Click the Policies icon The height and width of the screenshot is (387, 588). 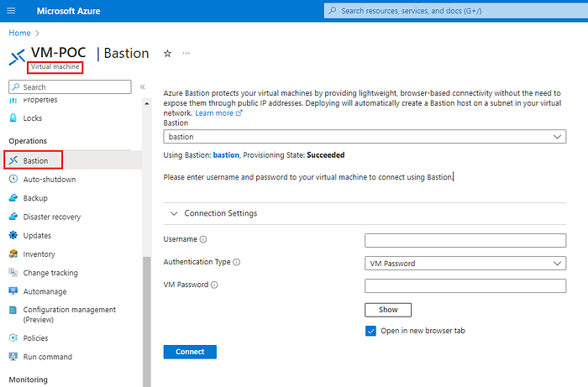coord(13,338)
